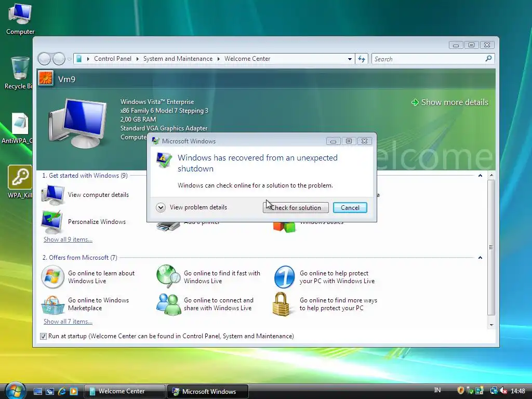Click Go online to Windows Marketplace text
The image size is (532, 399).
pyautogui.click(x=98, y=304)
